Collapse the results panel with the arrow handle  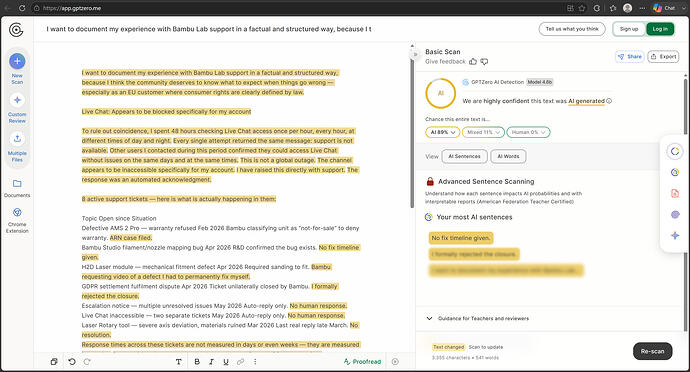(x=415, y=55)
